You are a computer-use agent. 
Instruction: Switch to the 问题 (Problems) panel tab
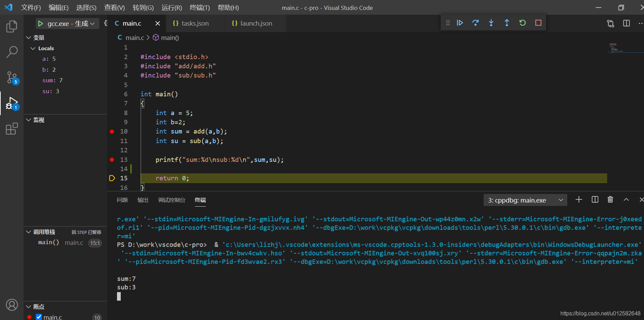(x=122, y=200)
